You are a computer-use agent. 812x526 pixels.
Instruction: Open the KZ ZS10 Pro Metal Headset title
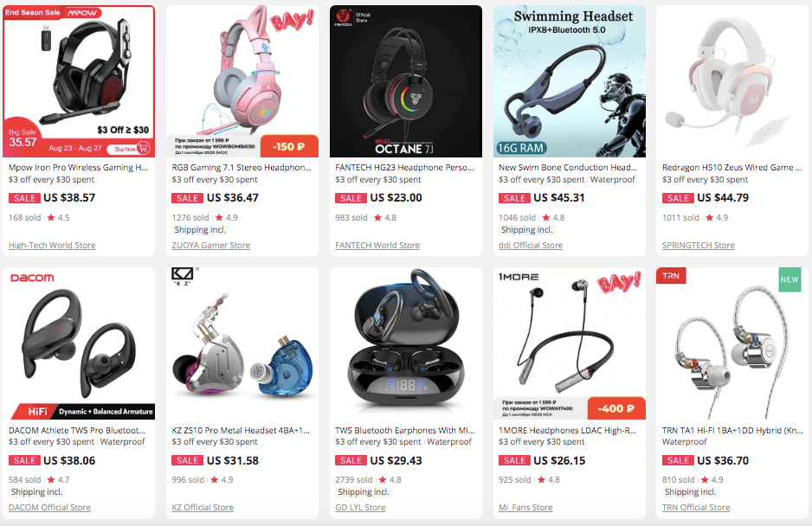coord(241,430)
